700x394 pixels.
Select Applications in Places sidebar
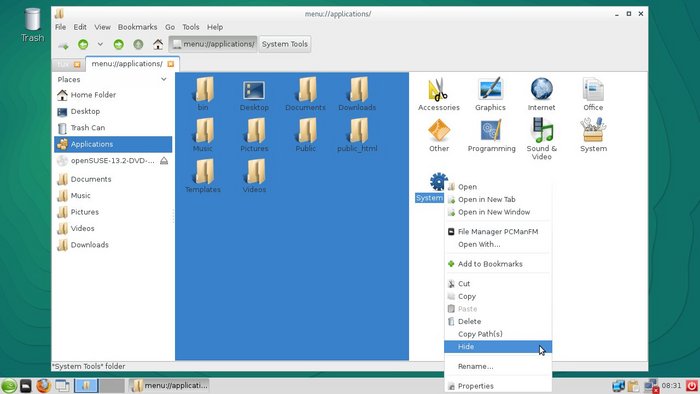click(113, 144)
